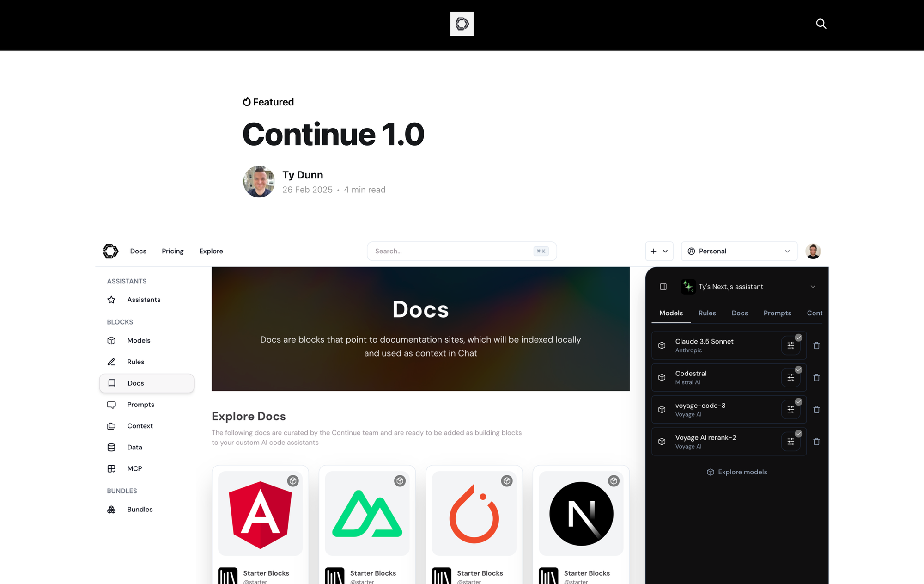Switch to the Rules tab
924x584 pixels.
pyautogui.click(x=707, y=313)
